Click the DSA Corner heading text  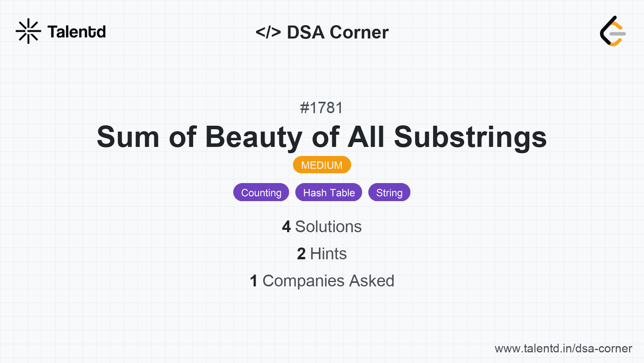[338, 32]
